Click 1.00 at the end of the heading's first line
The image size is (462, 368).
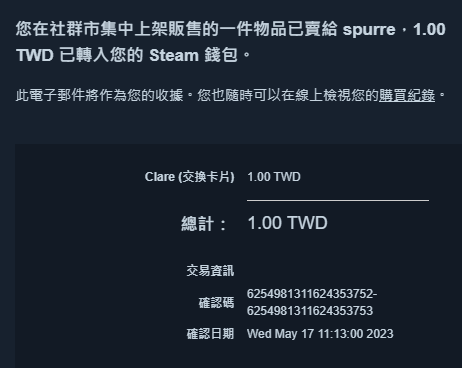click(429, 29)
